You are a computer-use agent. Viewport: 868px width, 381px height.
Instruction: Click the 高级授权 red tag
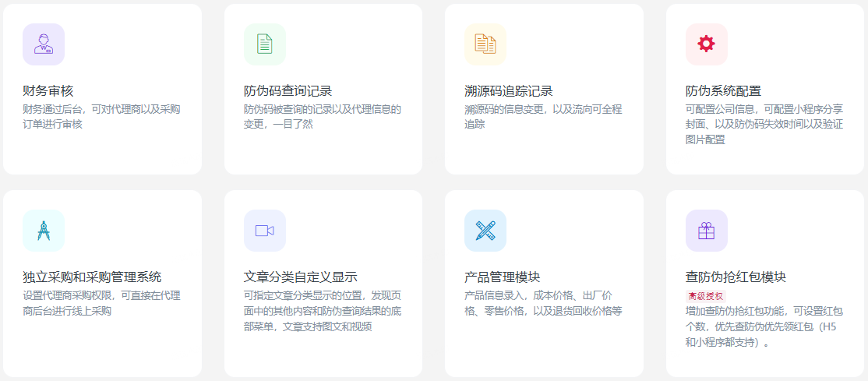pos(706,296)
